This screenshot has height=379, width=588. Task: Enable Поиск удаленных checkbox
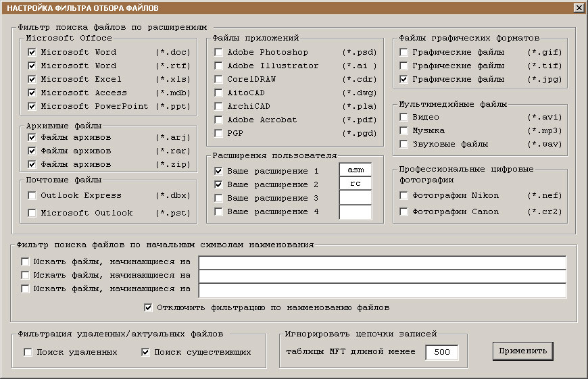tap(28, 352)
